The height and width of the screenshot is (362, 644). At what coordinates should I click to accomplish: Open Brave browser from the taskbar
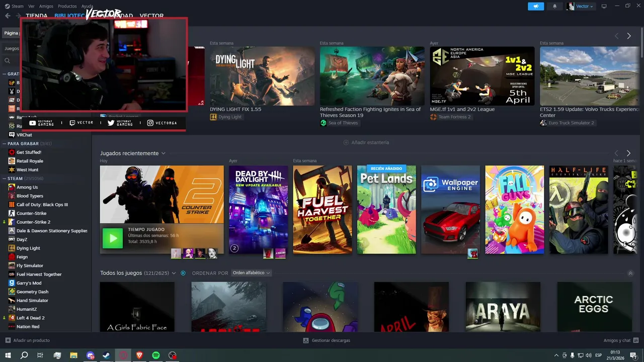tap(139, 355)
